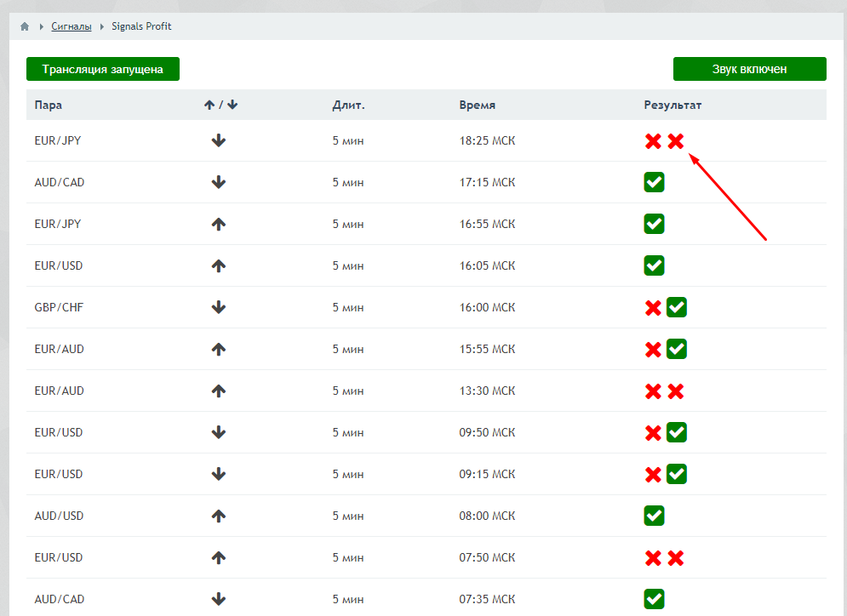The height and width of the screenshot is (616, 847).
Task: Click the up arrow in the 16:55 МСК row
Action: [x=218, y=224]
